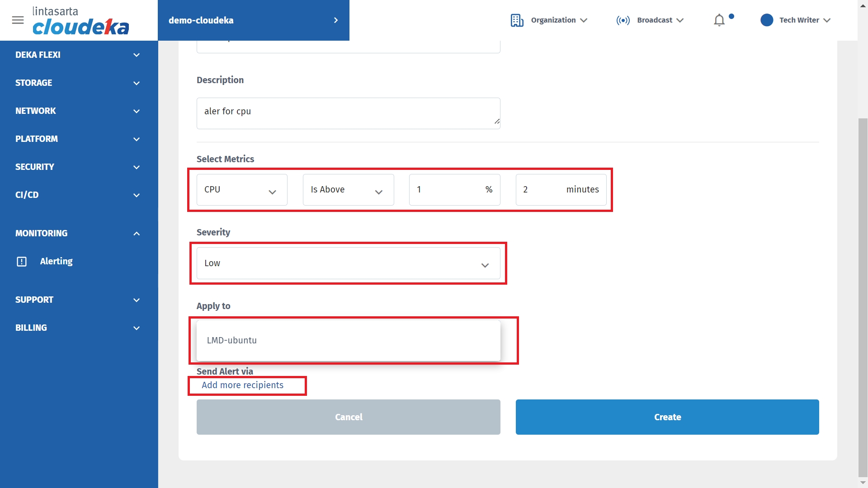
Task: Expand the BILLING sidebar menu
Action: (137, 328)
